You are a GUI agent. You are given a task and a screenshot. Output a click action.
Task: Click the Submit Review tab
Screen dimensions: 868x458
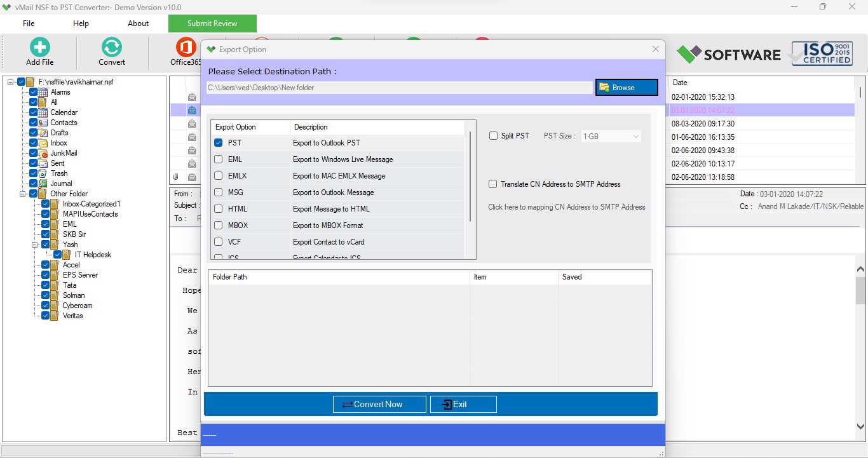(x=212, y=24)
